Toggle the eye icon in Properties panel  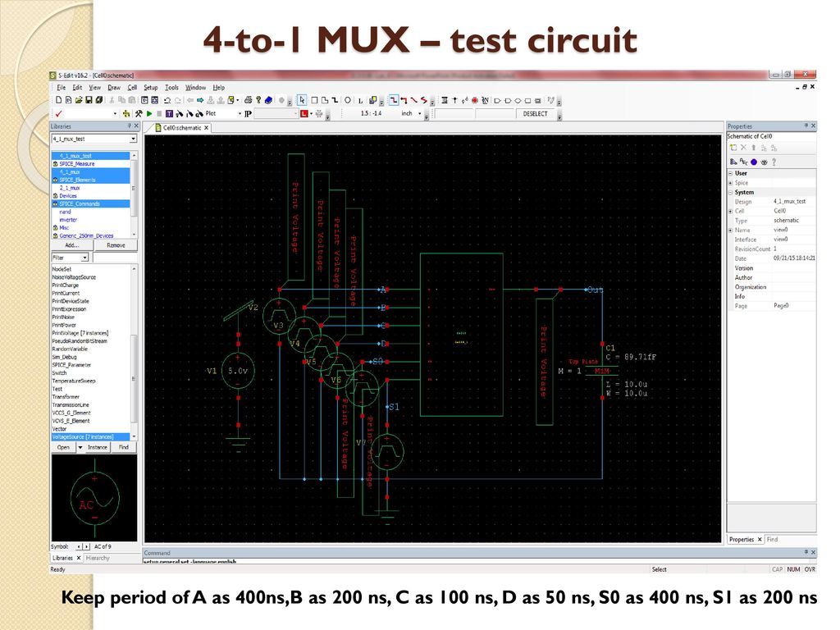pos(764,162)
